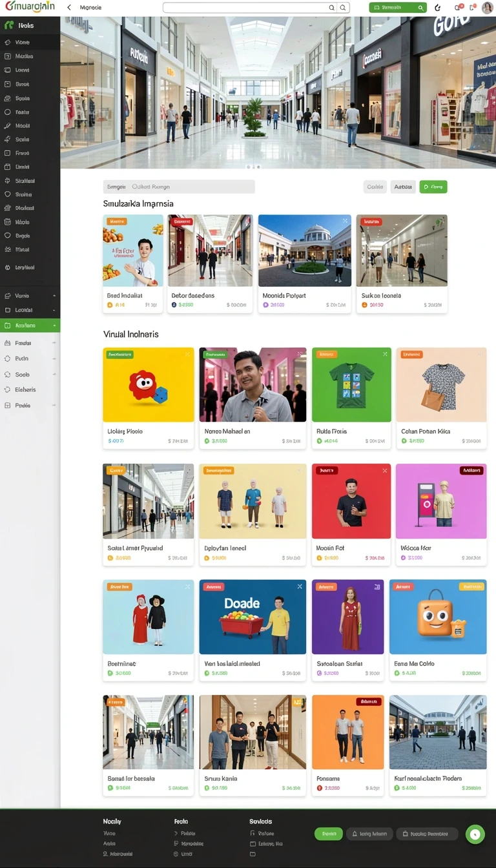Close the green T-shirt card with its X
This screenshot has width=496, height=868.
(x=385, y=354)
